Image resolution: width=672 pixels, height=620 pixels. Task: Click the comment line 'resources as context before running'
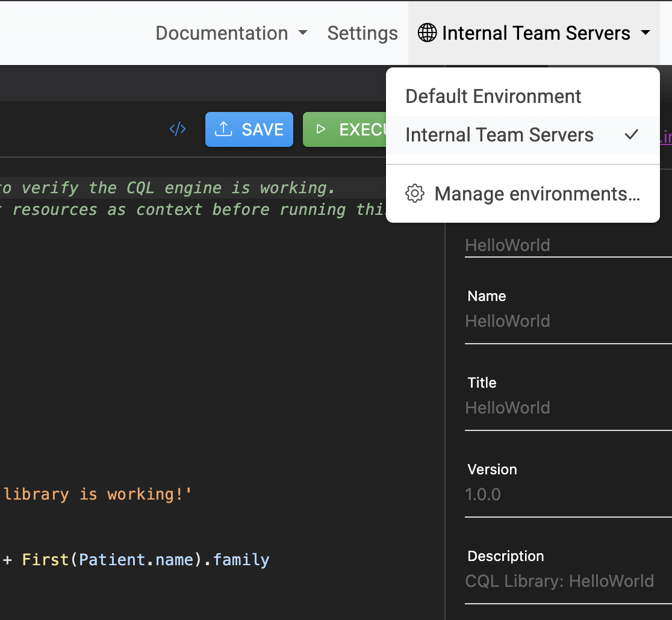tap(179, 209)
